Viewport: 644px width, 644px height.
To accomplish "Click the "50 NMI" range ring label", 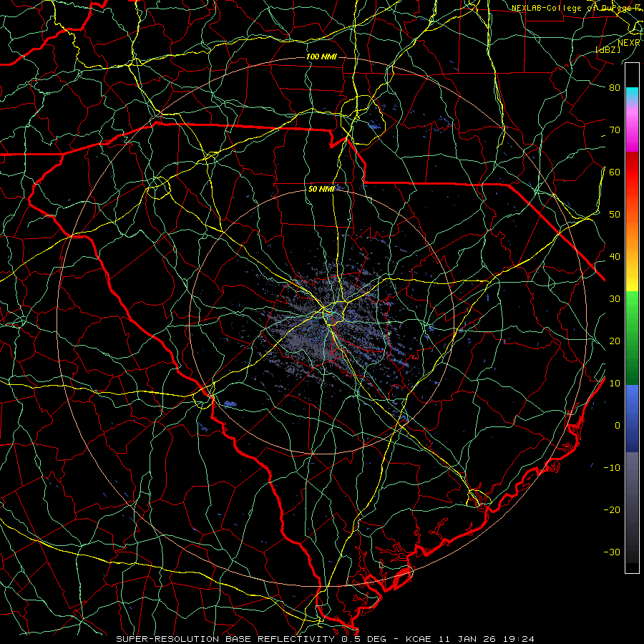I will tap(321, 189).
